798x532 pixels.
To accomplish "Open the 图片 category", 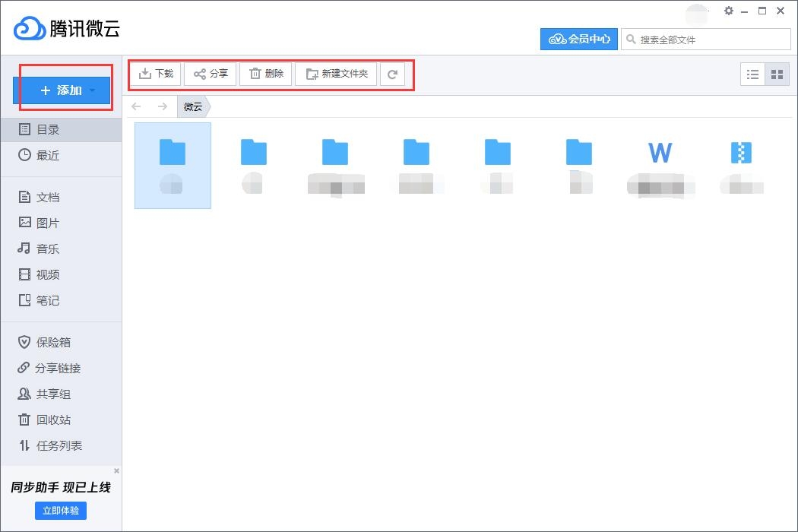I will tap(39, 223).
